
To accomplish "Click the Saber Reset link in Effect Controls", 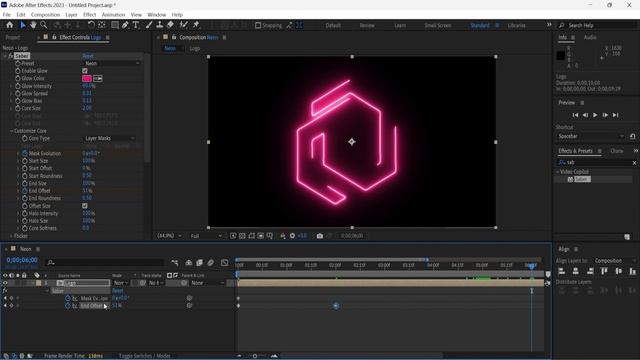I will pyautogui.click(x=88, y=56).
